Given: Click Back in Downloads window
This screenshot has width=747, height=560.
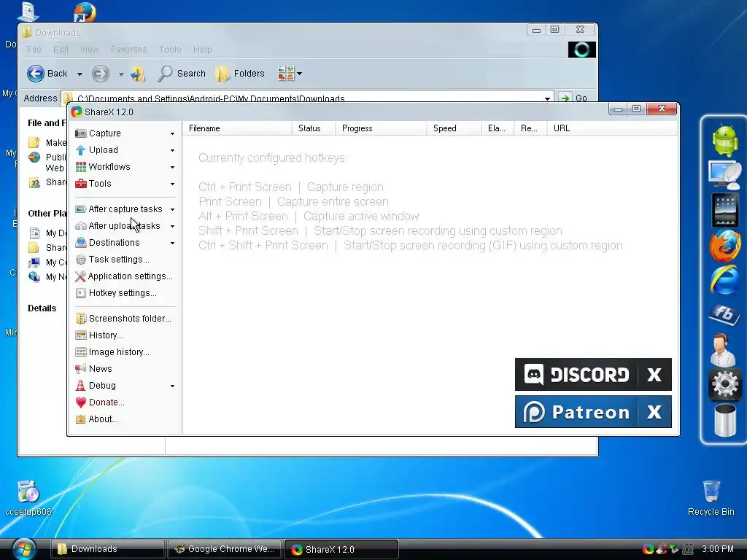Looking at the screenshot, I should point(47,74).
